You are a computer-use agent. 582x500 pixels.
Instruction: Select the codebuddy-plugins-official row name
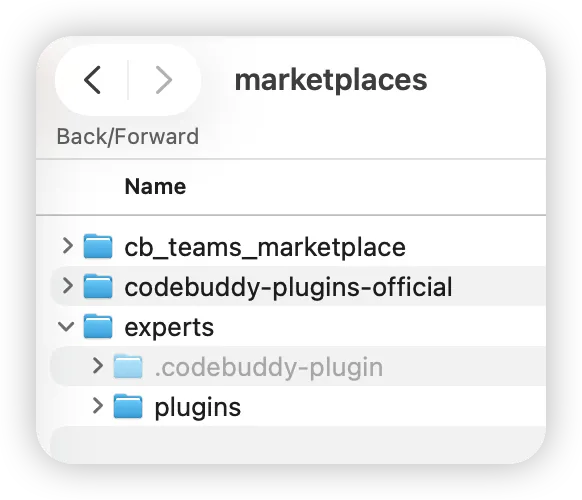click(x=288, y=288)
